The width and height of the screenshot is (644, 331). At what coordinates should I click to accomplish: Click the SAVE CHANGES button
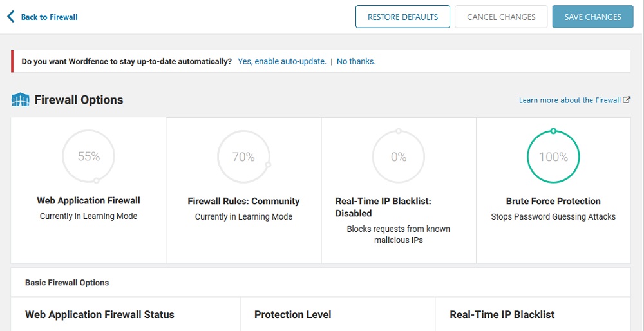(x=592, y=17)
